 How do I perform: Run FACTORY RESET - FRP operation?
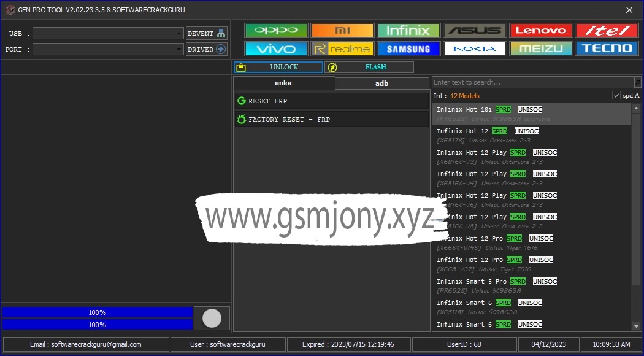click(x=331, y=119)
